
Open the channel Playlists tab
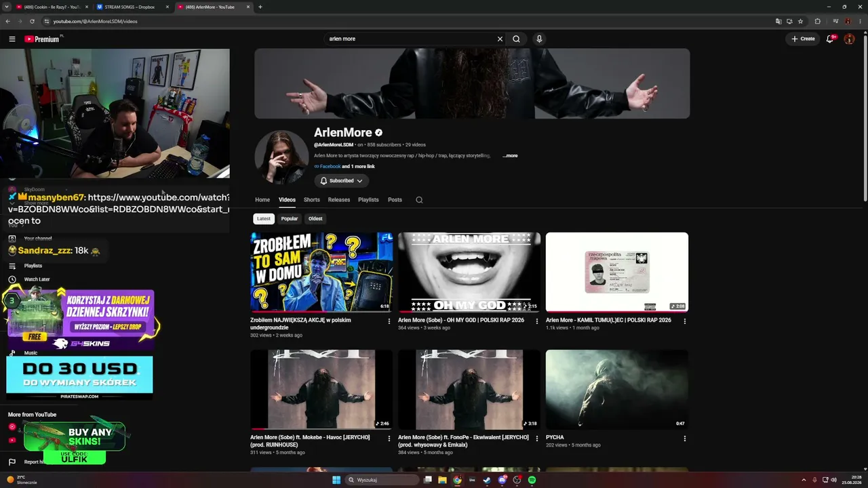(368, 200)
